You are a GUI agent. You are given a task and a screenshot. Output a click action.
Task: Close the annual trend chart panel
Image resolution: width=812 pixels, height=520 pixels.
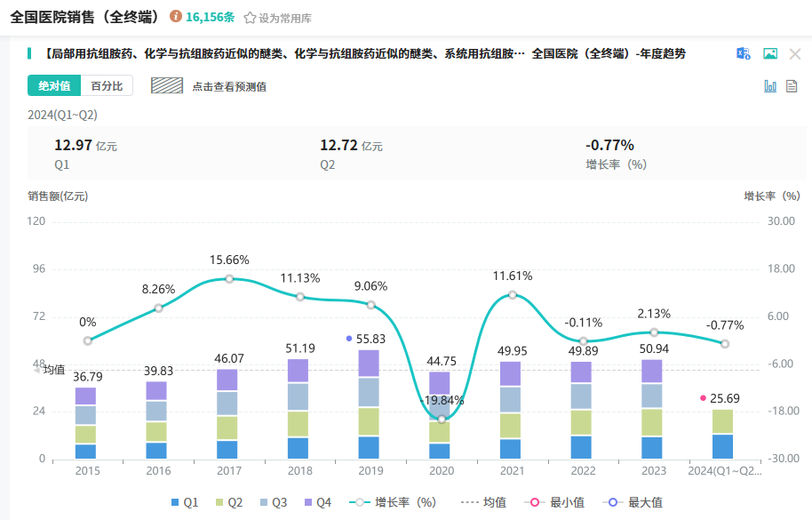(795, 53)
